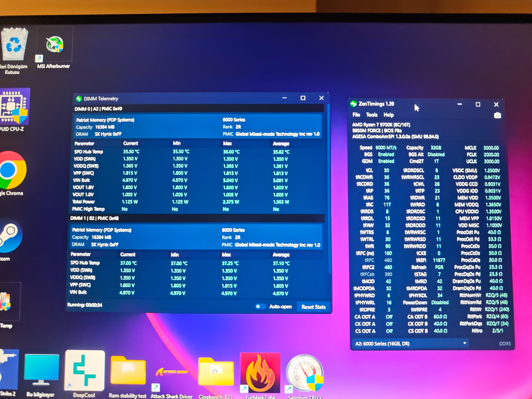Open the CPUID CPU-Z desktop icon
This screenshot has height=399, width=532.
coord(15,106)
